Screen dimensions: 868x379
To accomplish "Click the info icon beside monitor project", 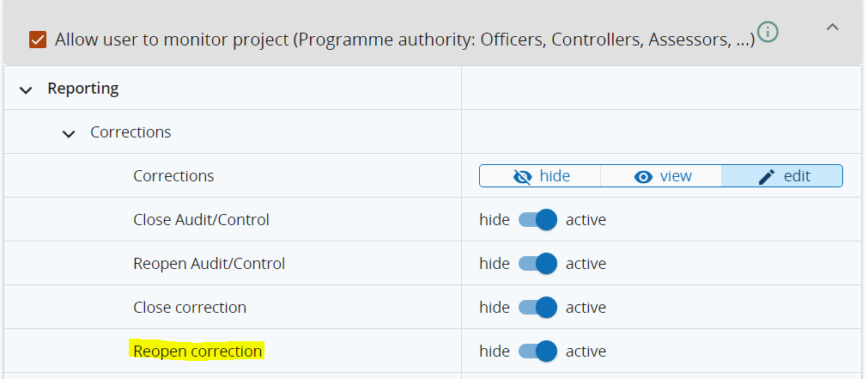I will 768,33.
